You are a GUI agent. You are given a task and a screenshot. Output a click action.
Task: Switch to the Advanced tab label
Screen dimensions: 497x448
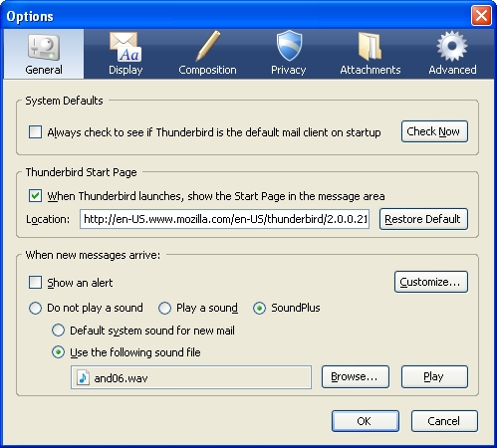click(x=452, y=70)
